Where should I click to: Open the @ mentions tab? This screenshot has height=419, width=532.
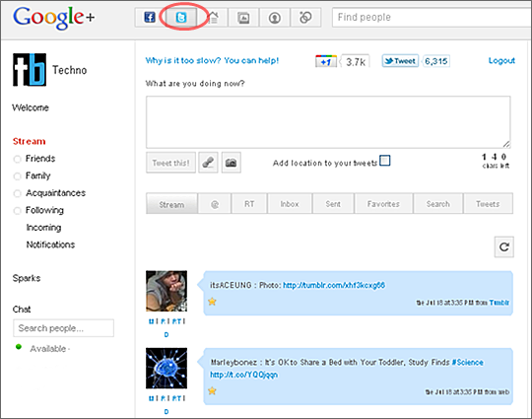[x=215, y=204]
